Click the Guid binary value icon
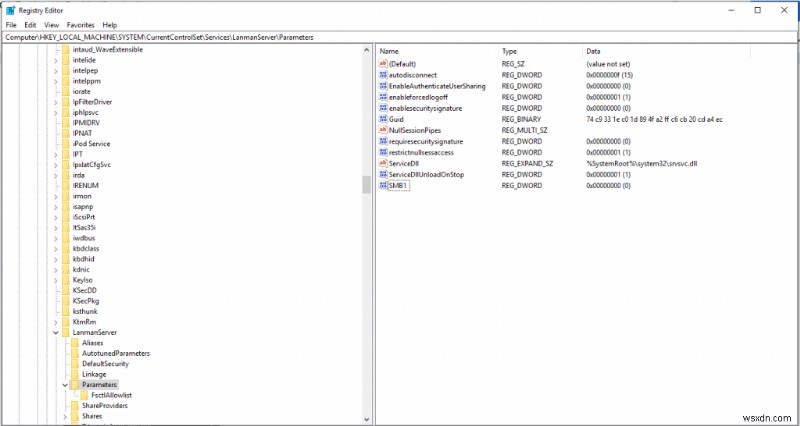 point(383,119)
